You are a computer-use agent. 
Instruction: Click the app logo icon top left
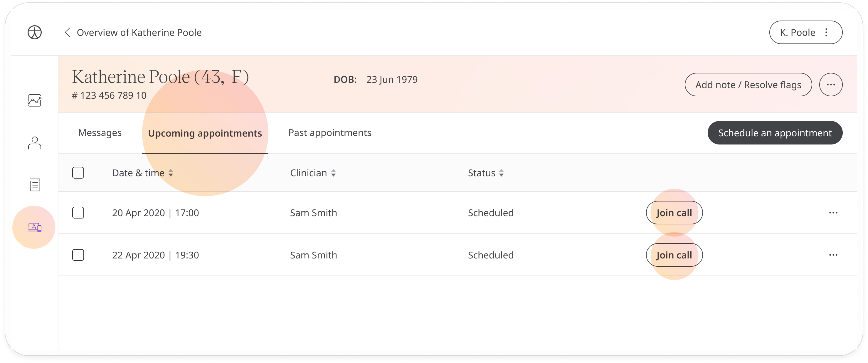coord(34,32)
